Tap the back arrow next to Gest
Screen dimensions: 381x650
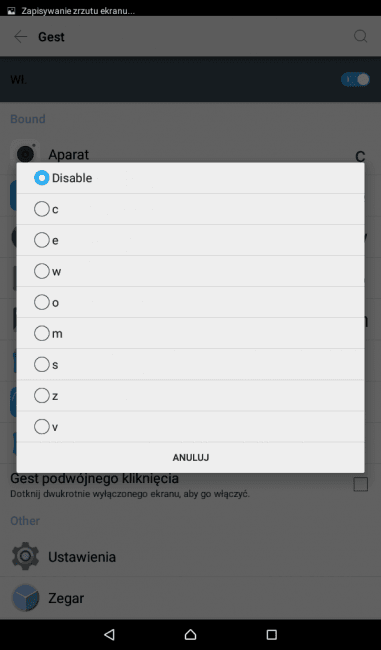[x=20, y=37]
